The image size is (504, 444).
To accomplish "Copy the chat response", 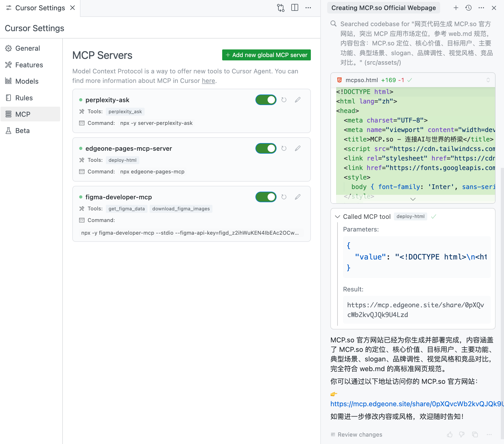I will click(x=475, y=434).
